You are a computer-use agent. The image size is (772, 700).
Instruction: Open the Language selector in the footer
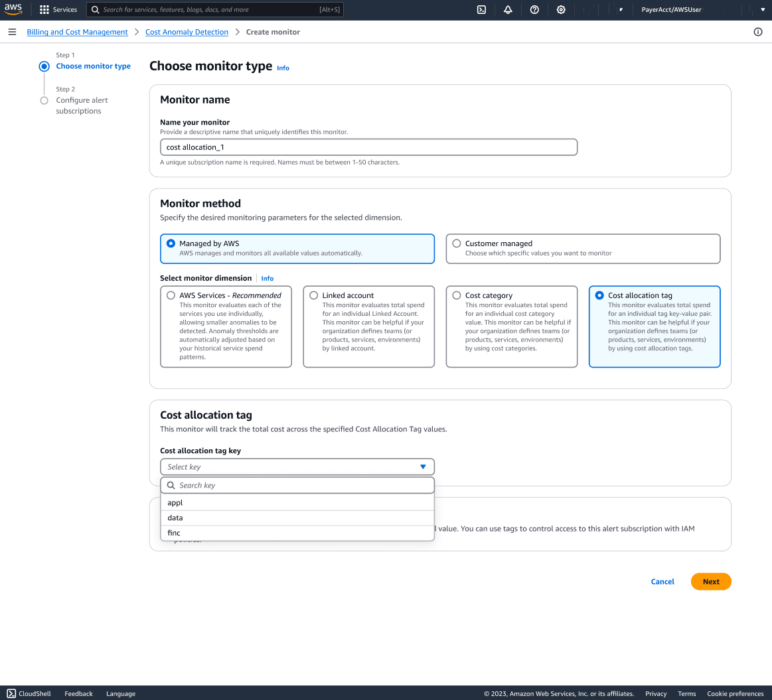click(x=120, y=693)
